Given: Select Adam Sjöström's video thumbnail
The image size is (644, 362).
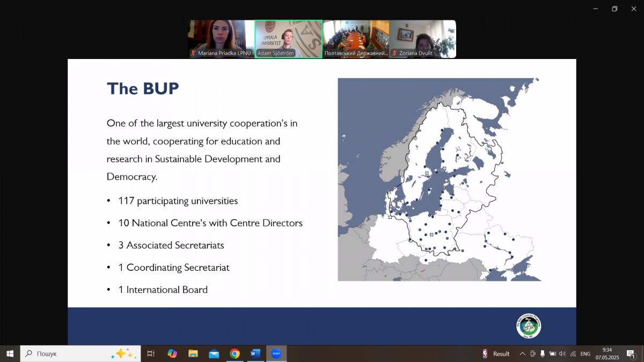Looking at the screenshot, I should (x=288, y=39).
